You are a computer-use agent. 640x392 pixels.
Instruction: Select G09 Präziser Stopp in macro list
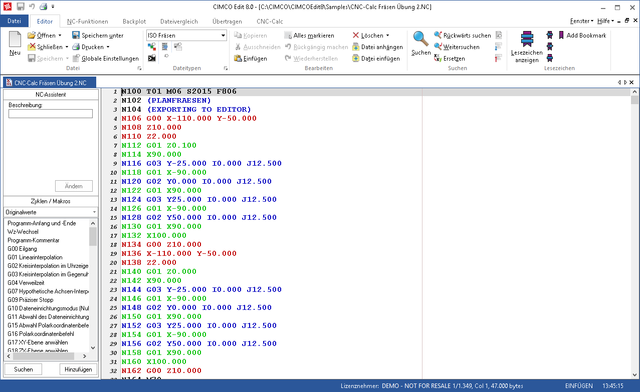pos(30,300)
